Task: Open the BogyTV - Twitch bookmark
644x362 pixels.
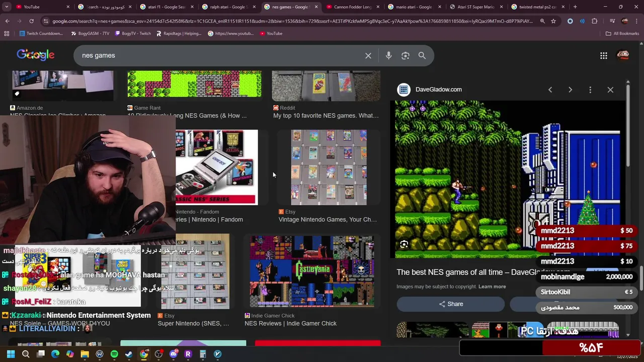Action: pyautogui.click(x=133, y=33)
